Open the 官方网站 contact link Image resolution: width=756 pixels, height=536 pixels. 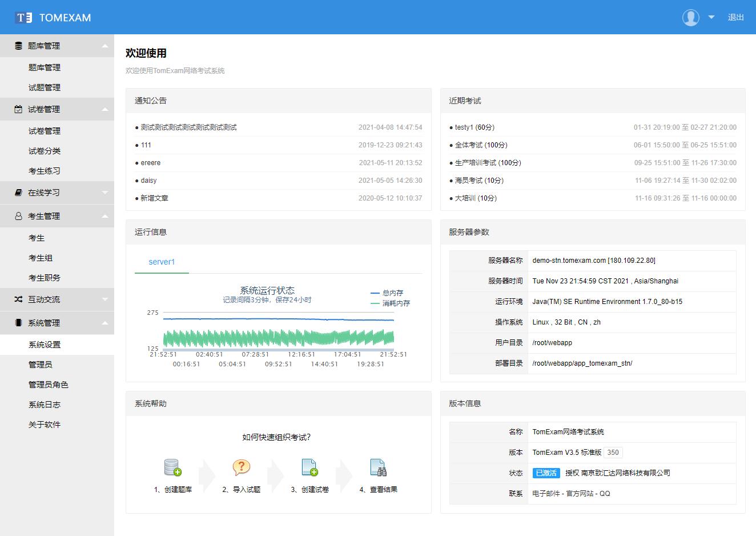pyautogui.click(x=580, y=493)
